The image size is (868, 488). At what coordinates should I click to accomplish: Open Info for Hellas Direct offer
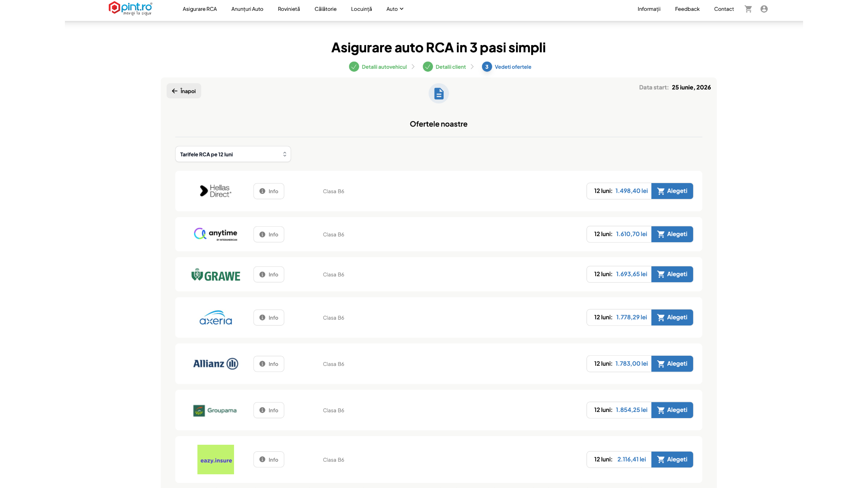[x=269, y=191]
